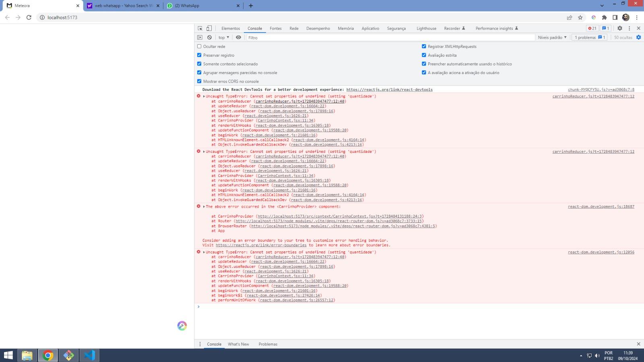Viewport: 644px width, 362px height.
Task: Toggle Preencher automaticamente usando histórico checkbox
Action: coord(424,64)
